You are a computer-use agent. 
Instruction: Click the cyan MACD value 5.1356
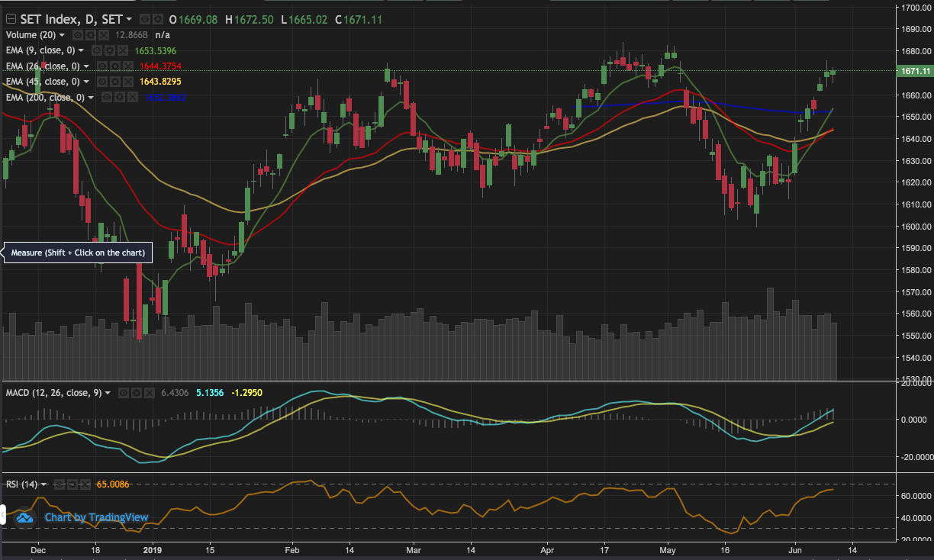click(210, 393)
